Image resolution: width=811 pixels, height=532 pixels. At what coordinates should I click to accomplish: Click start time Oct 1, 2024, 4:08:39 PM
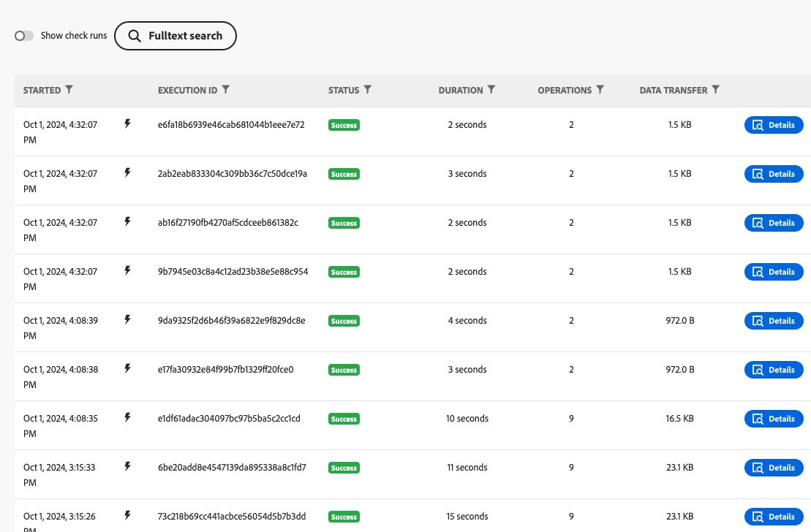[61, 328]
